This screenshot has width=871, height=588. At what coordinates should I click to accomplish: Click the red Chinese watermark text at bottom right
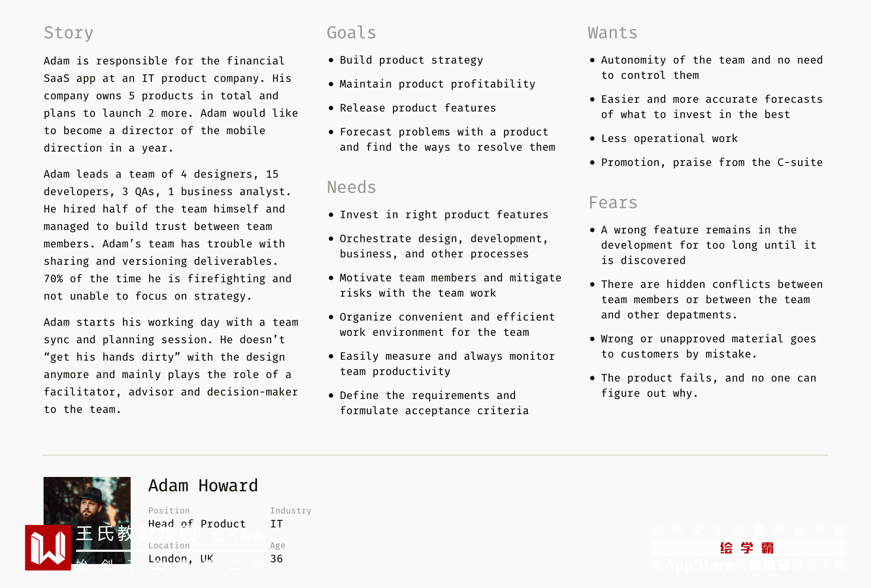tap(747, 548)
